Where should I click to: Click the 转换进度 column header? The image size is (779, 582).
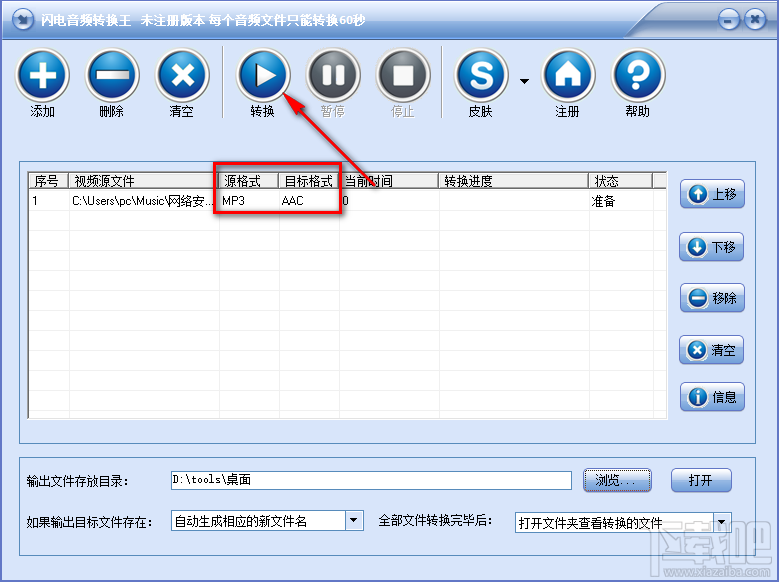(x=514, y=181)
